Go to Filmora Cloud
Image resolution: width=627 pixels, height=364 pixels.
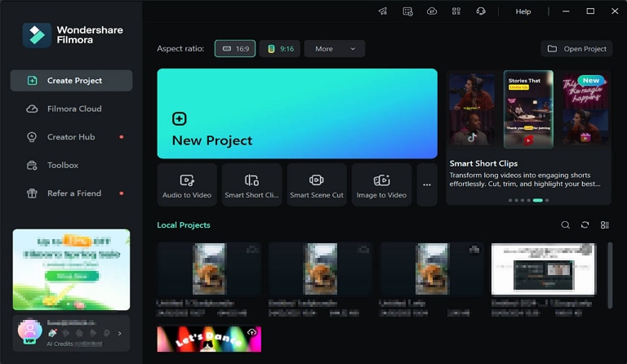71,109
